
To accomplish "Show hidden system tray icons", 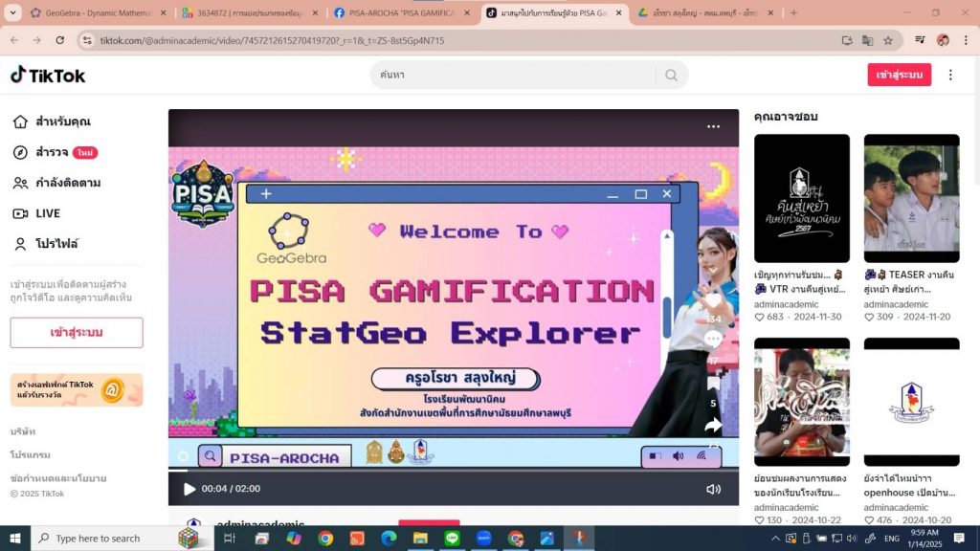I will tap(775, 538).
